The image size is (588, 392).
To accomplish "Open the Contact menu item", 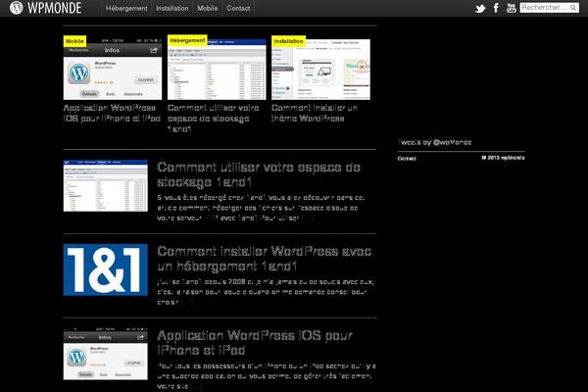I will [x=238, y=8].
